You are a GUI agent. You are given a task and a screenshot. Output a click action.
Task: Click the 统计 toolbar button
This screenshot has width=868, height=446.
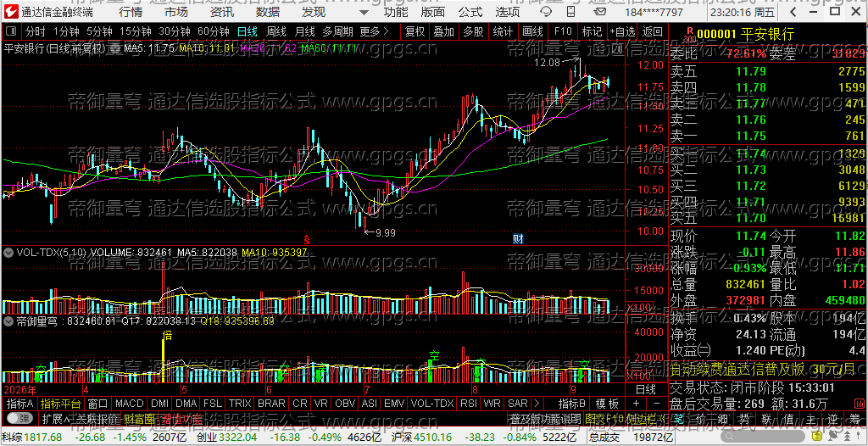point(503,31)
